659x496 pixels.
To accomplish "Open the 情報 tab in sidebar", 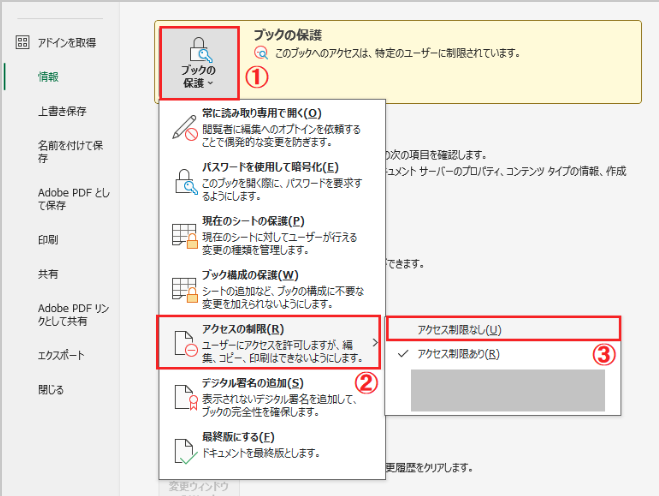I will pos(49,74).
